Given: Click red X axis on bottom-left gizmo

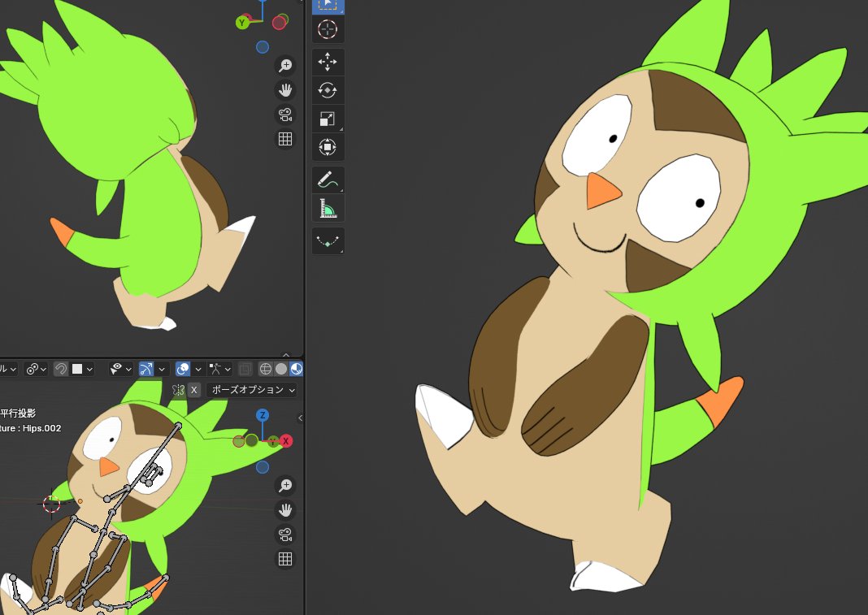Looking at the screenshot, I should pos(285,441).
